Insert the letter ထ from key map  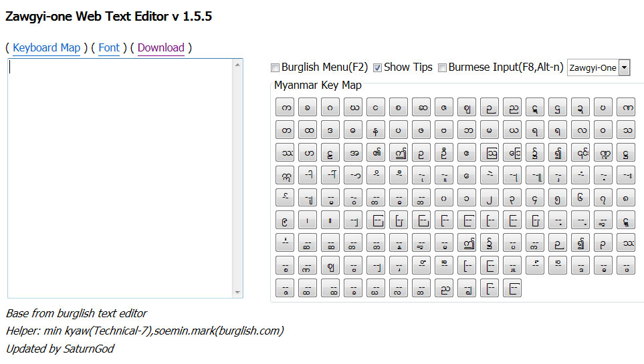308,130
